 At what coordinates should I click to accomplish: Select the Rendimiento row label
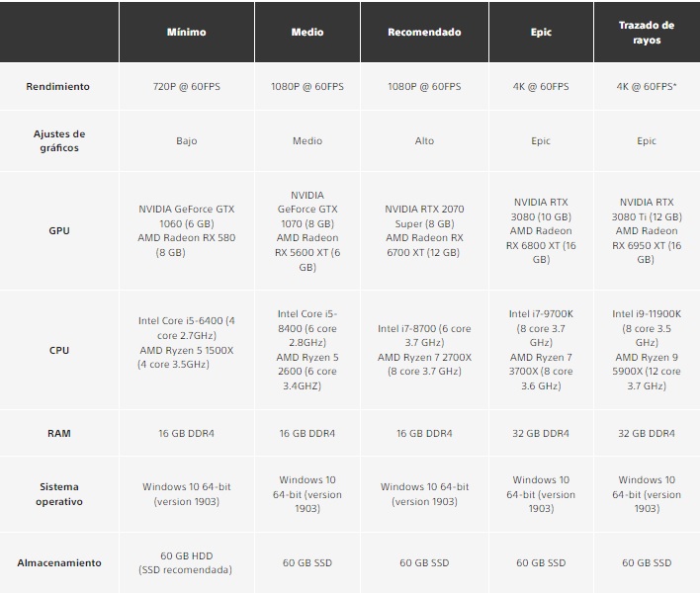tap(58, 87)
